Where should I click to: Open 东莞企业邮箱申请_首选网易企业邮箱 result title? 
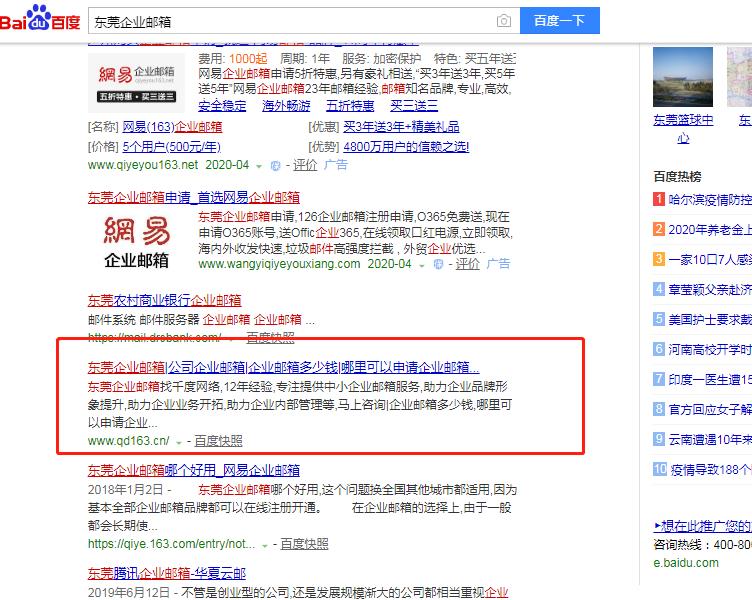(x=194, y=197)
